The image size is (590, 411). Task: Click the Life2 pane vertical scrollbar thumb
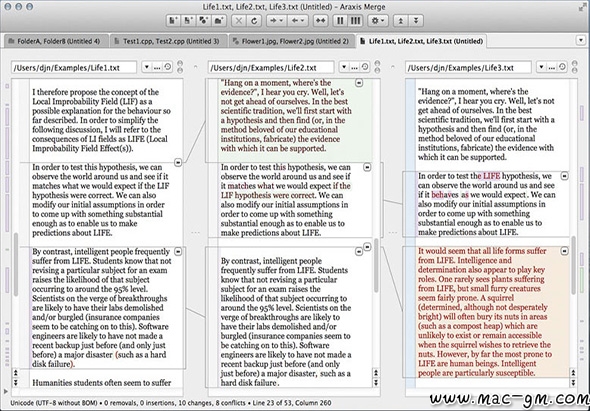tap(376, 265)
